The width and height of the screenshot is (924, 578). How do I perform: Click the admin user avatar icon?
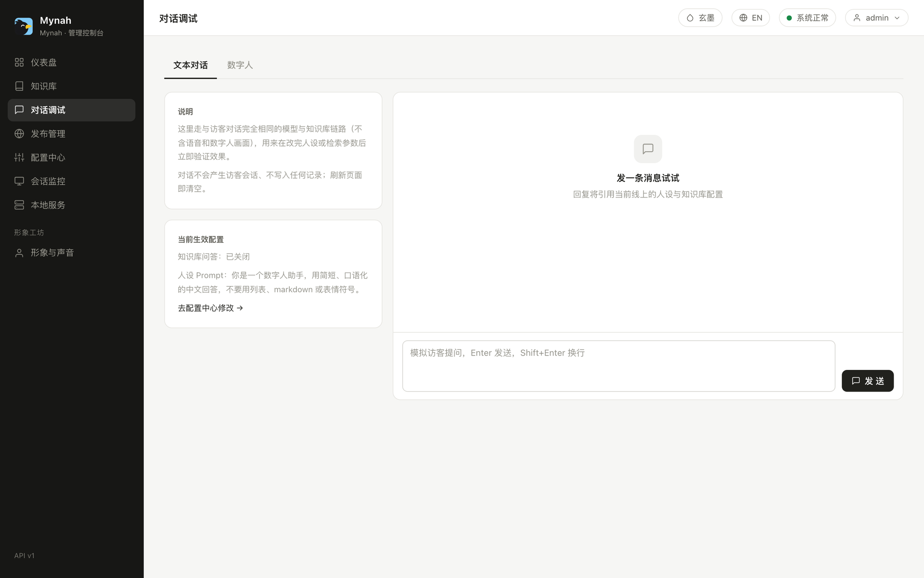tap(857, 18)
